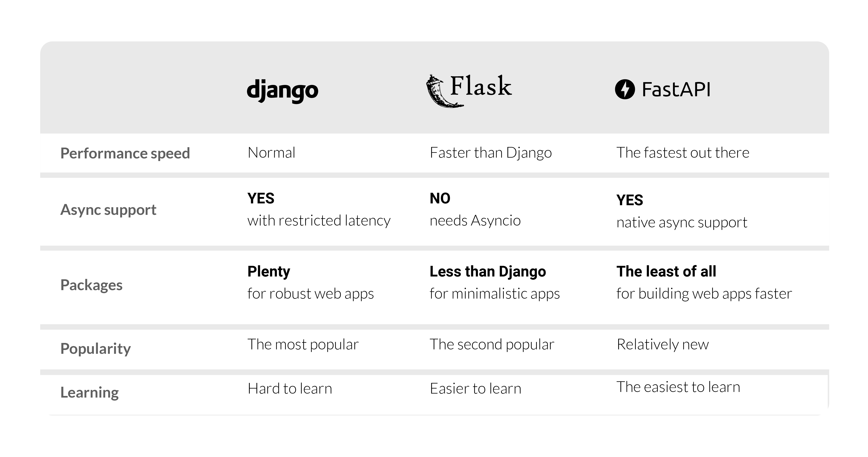Click the bold NO under Flask
This screenshot has height=457, width=868.
(x=440, y=198)
